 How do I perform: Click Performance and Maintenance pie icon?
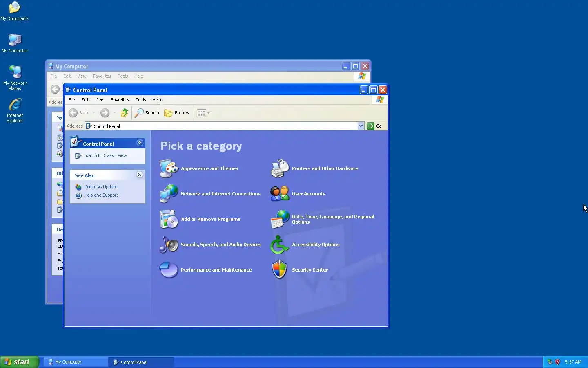tap(169, 270)
